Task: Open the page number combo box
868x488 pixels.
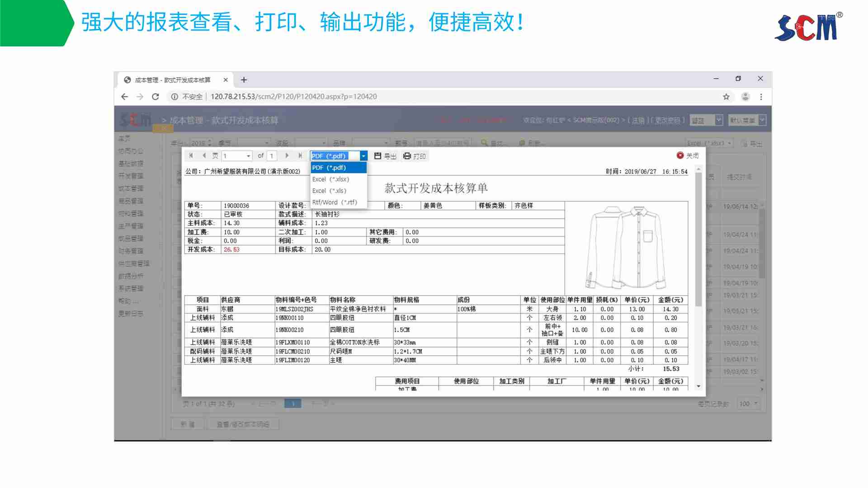Action: 237,156
